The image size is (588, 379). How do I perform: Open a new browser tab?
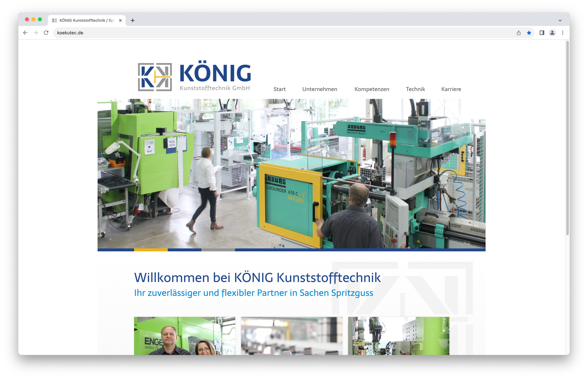[x=133, y=20]
